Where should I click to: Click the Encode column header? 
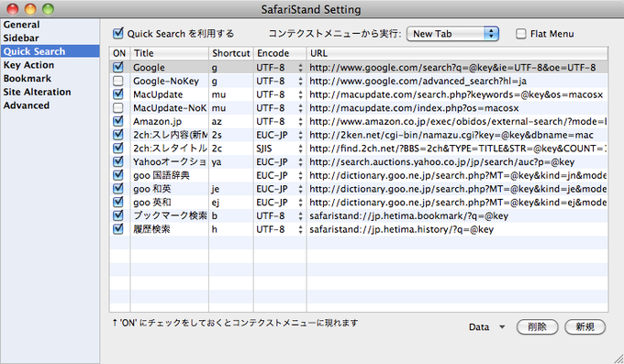coord(280,53)
